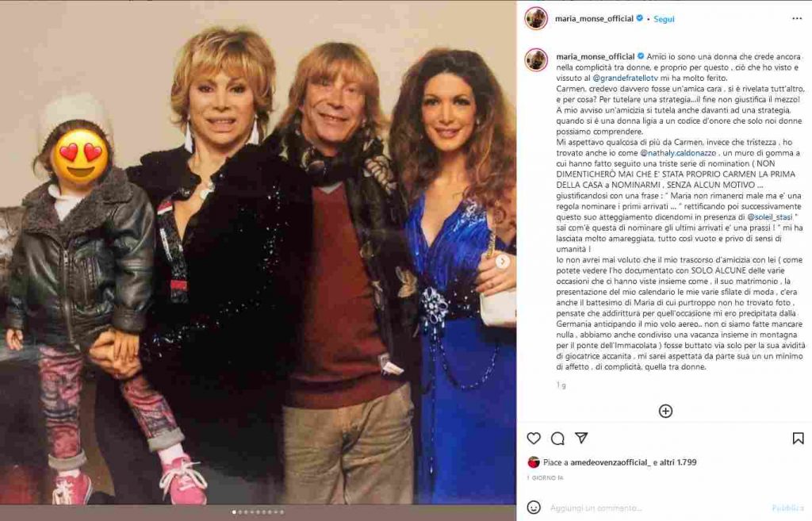Load more comments with plus circle
812x521 pixels.
pos(665,412)
